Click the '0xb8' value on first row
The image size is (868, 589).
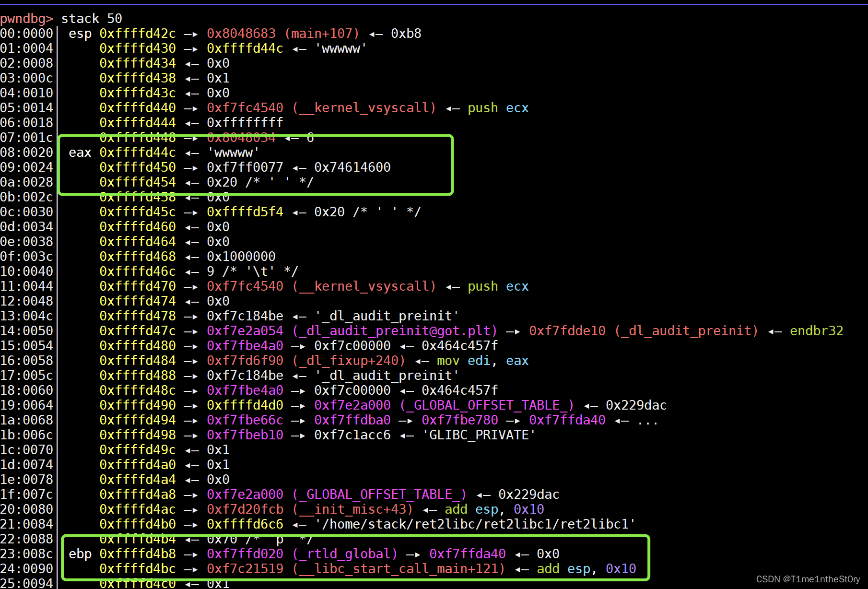point(406,34)
